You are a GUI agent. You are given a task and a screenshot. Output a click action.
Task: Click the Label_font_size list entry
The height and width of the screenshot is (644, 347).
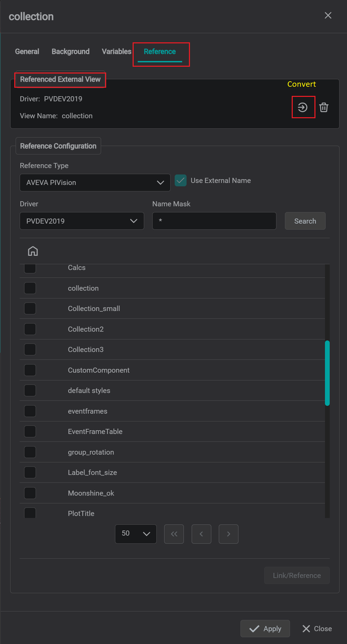92,473
